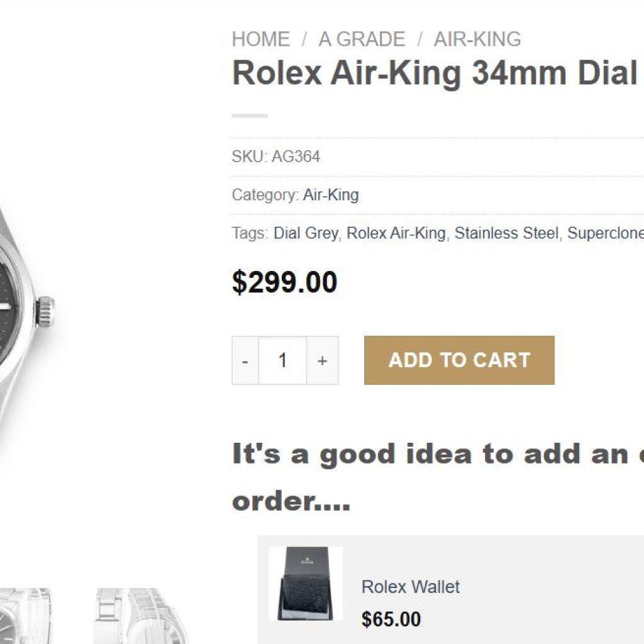The image size is (644, 644).
Task: Open the Rolex Wallet product link
Action: (409, 587)
